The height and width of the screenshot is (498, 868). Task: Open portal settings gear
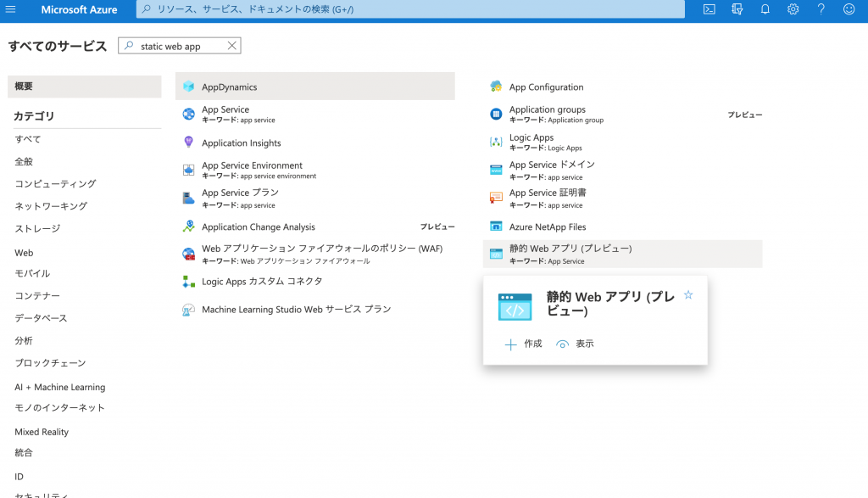pos(793,9)
